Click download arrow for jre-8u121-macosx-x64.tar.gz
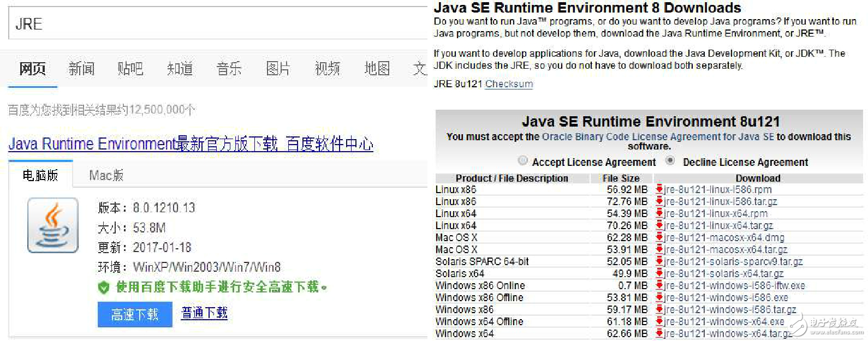This screenshot has height=341, width=868. 659,249
